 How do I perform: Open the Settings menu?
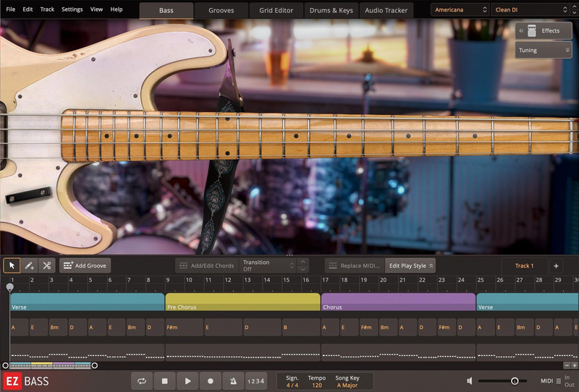72,9
